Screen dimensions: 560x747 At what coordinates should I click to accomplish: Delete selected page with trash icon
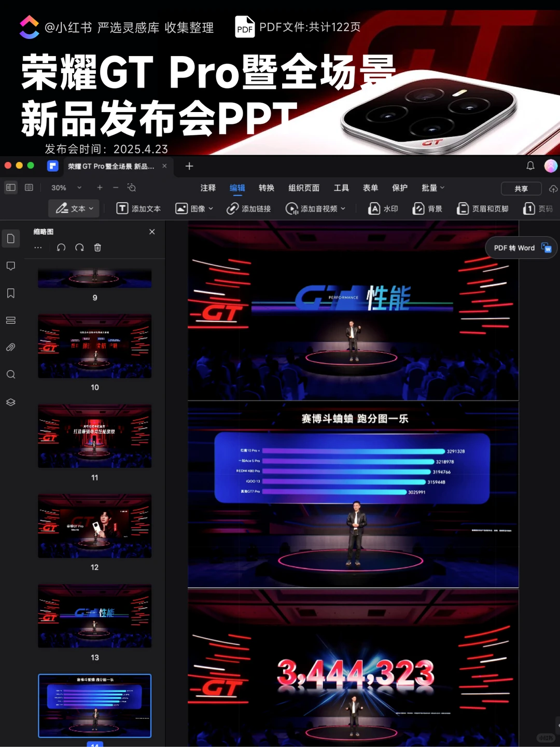pos(97,247)
